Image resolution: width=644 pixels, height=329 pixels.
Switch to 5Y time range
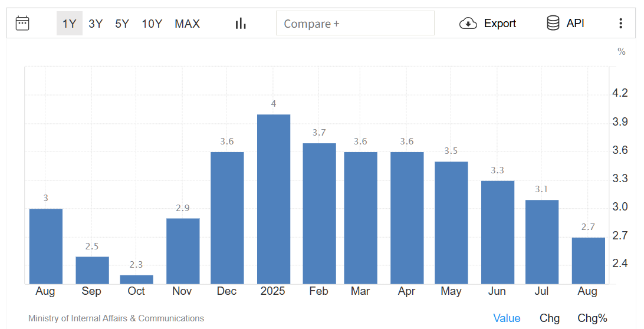(x=122, y=24)
